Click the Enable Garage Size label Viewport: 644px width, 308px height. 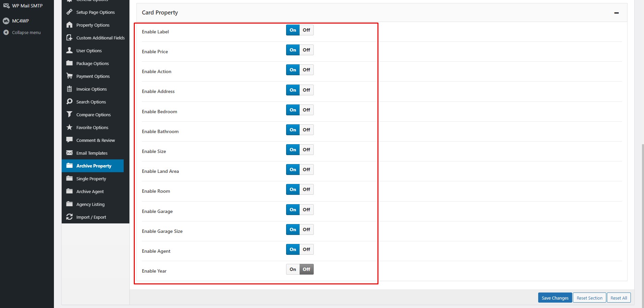pos(162,231)
